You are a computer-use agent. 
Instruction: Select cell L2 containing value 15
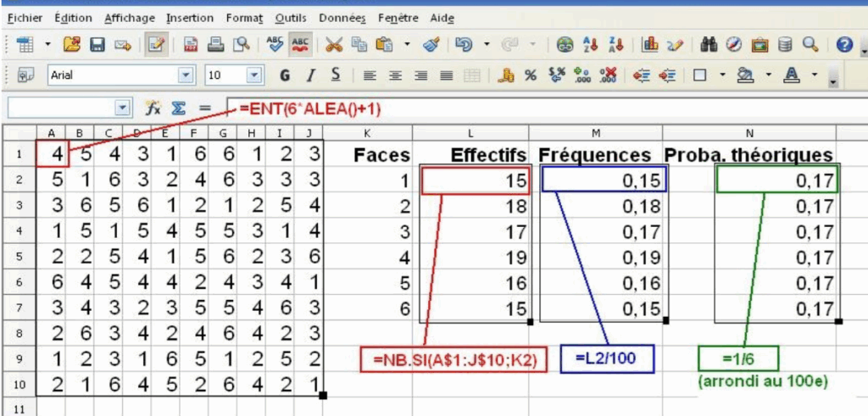point(476,180)
